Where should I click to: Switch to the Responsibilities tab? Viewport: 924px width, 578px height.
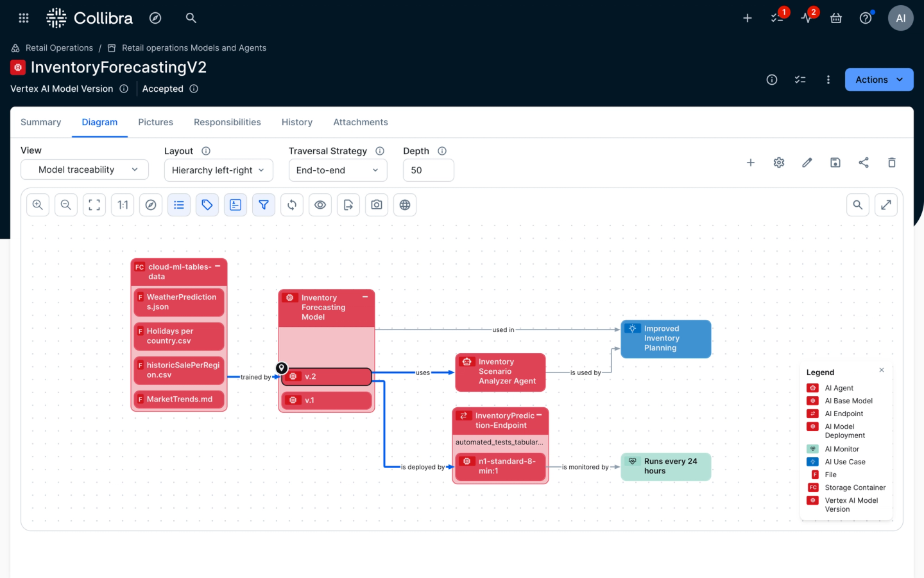tap(227, 122)
